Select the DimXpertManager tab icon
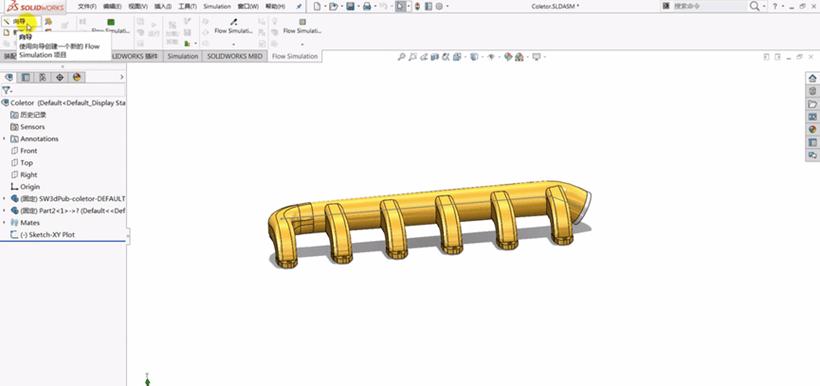820x386 pixels. click(60, 77)
